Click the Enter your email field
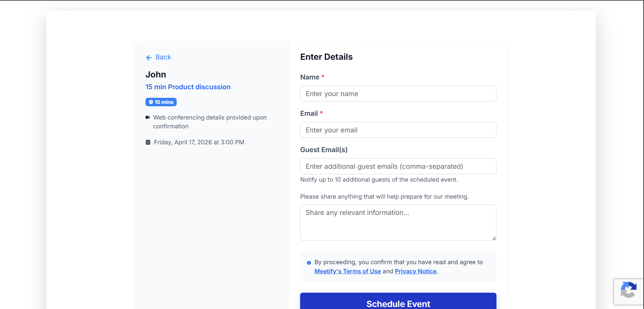Screen dimensions: 644x309 (398, 130)
